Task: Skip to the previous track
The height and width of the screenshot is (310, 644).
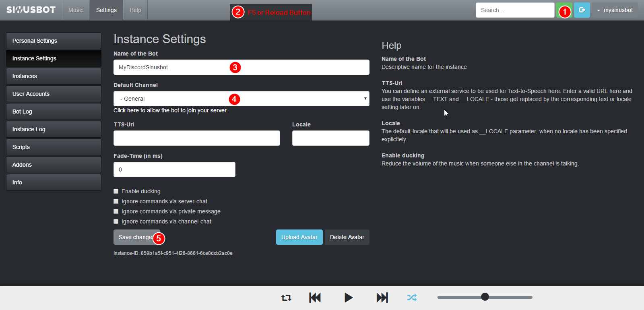Action: [315, 298]
